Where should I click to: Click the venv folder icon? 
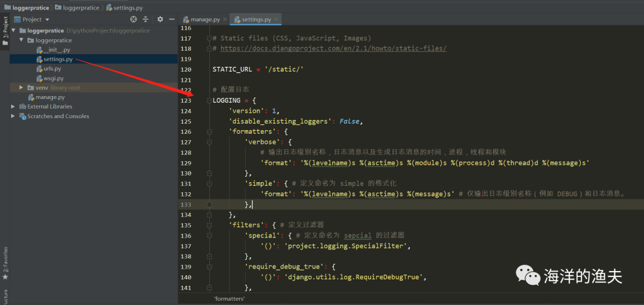click(x=31, y=88)
